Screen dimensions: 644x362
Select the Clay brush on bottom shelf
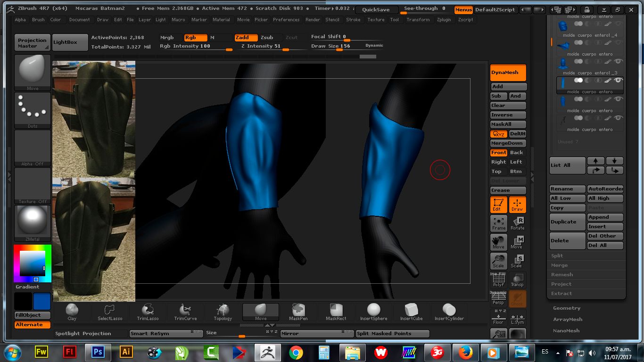72,312
